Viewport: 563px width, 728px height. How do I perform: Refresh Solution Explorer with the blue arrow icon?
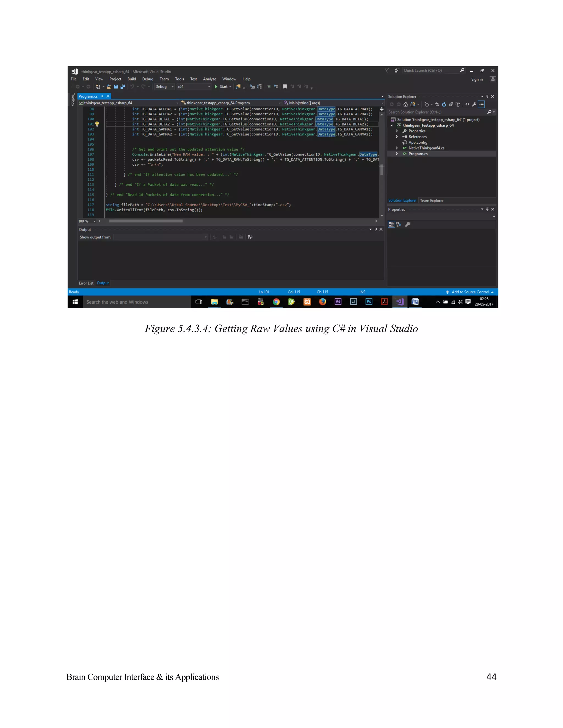click(444, 104)
